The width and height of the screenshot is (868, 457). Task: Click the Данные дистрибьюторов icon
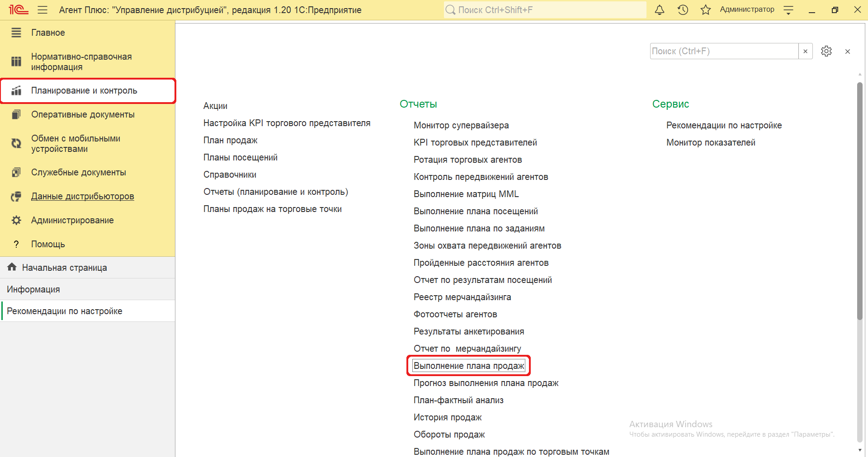[x=16, y=196]
